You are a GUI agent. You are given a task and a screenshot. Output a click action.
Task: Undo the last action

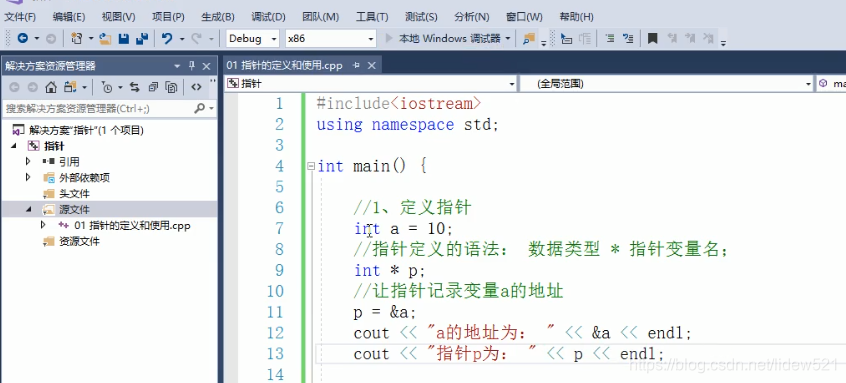click(x=167, y=38)
